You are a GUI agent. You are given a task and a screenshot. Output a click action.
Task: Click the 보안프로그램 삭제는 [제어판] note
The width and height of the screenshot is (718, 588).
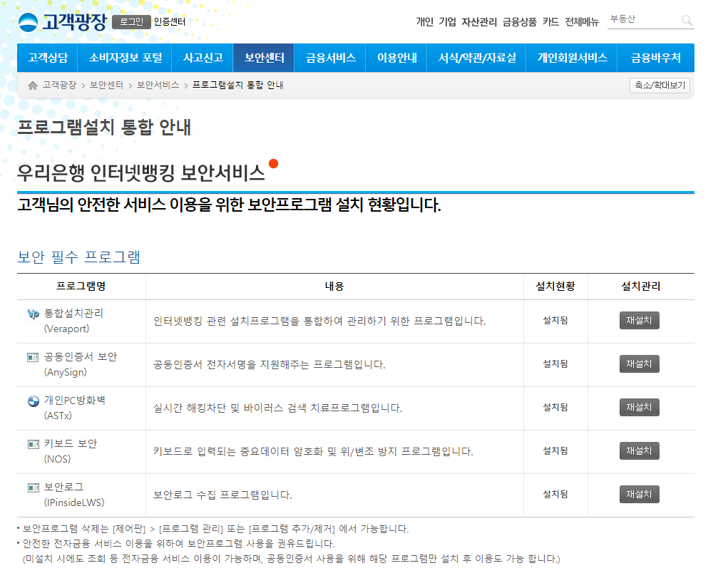point(215,529)
